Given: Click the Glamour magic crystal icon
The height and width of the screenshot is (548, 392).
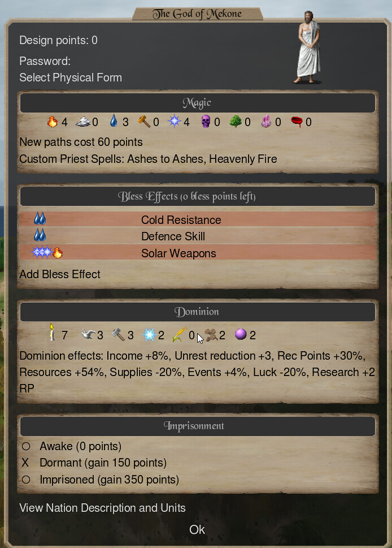Looking at the screenshot, I should [267, 122].
